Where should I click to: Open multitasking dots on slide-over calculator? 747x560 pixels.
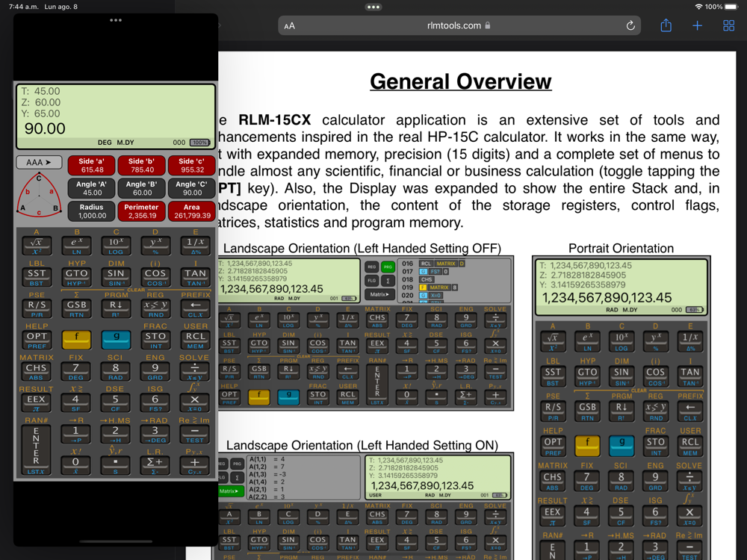116,20
